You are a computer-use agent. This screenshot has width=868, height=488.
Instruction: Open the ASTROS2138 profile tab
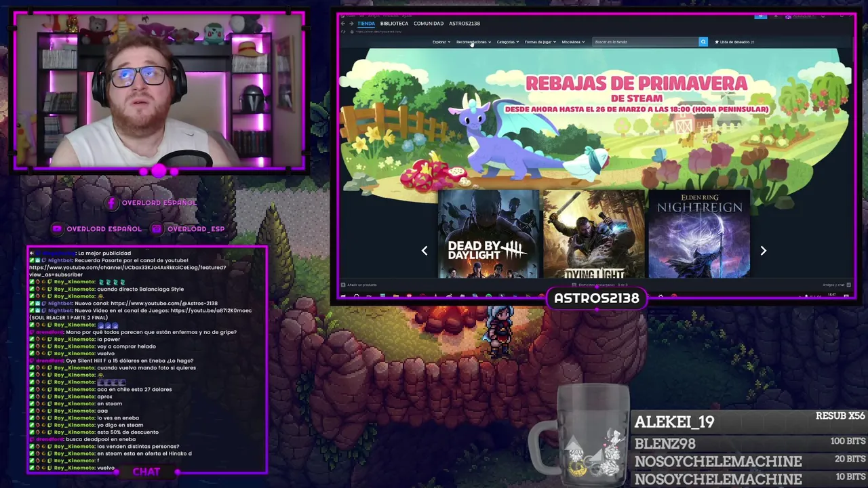click(x=465, y=23)
